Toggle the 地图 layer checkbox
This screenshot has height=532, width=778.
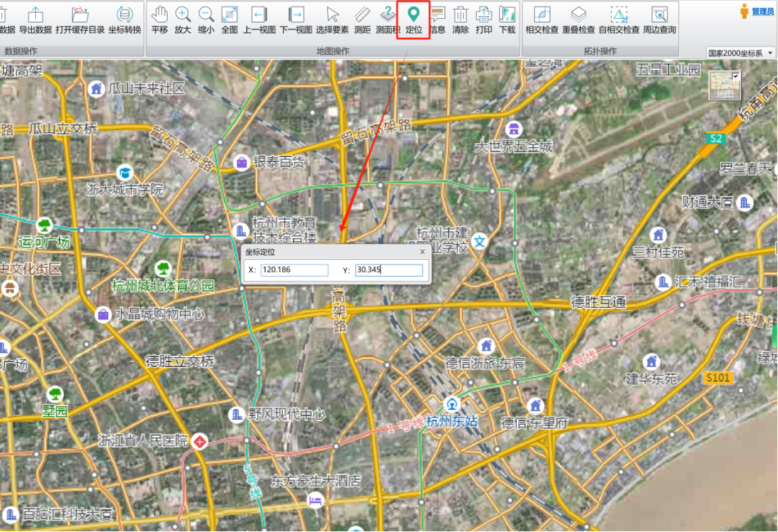click(735, 76)
